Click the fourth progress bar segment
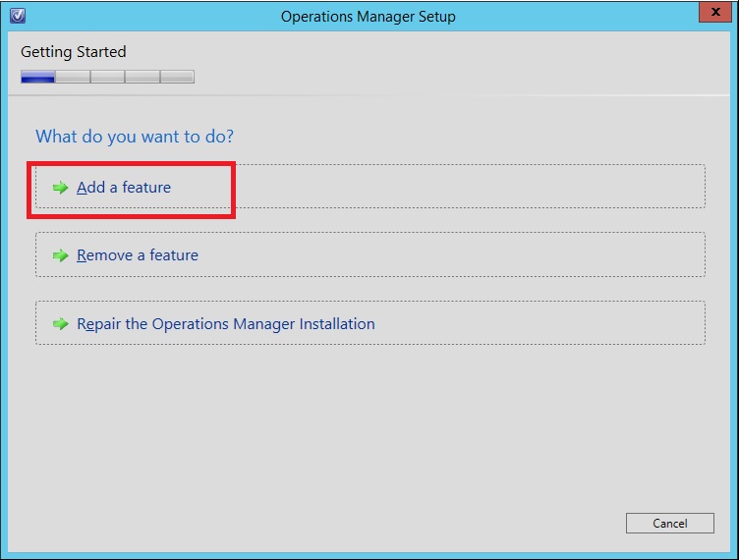This screenshot has height=560, width=739. [142, 77]
